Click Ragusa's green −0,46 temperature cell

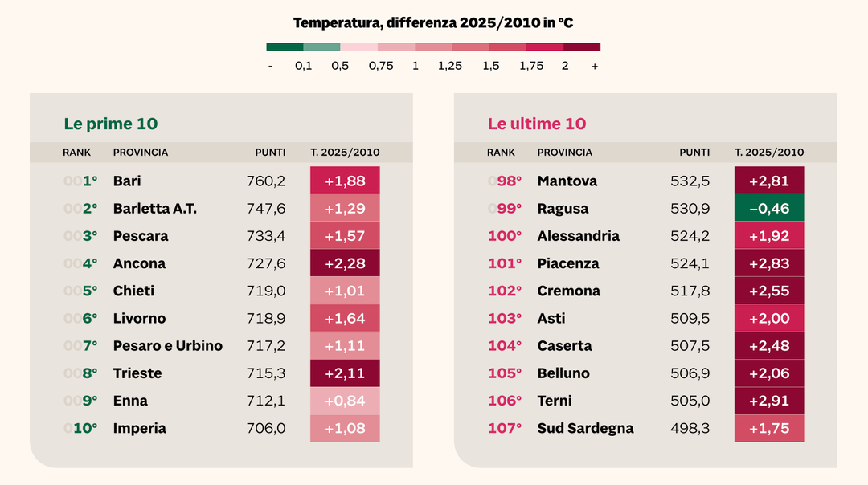tap(769, 209)
